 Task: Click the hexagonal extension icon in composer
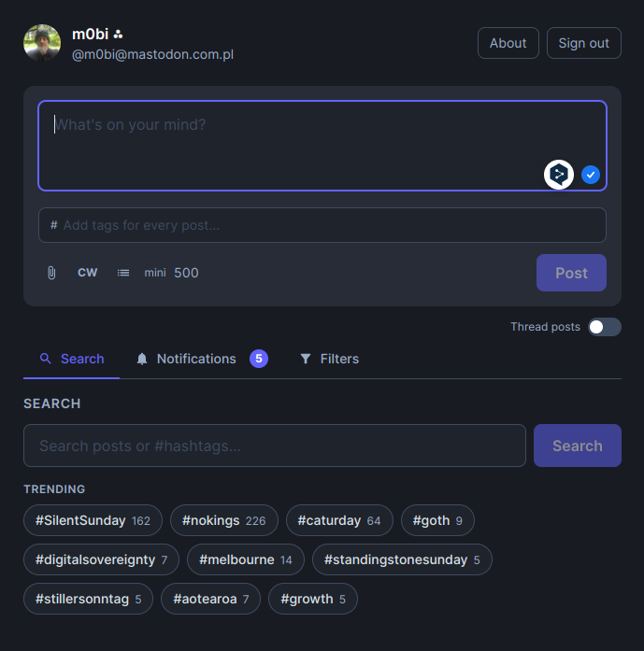tap(559, 174)
